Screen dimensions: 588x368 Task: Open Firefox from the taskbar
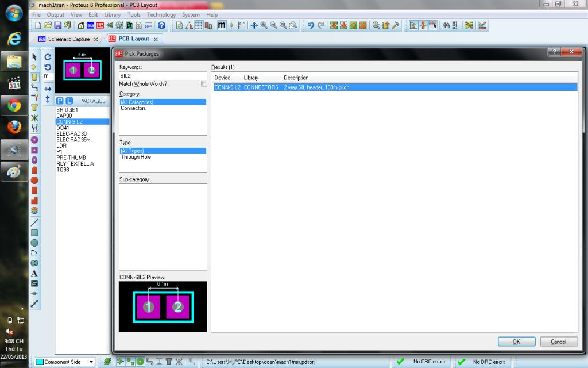(x=14, y=127)
